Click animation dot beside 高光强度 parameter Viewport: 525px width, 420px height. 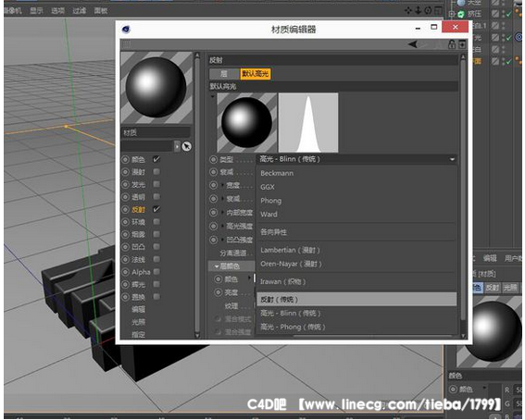213,226
